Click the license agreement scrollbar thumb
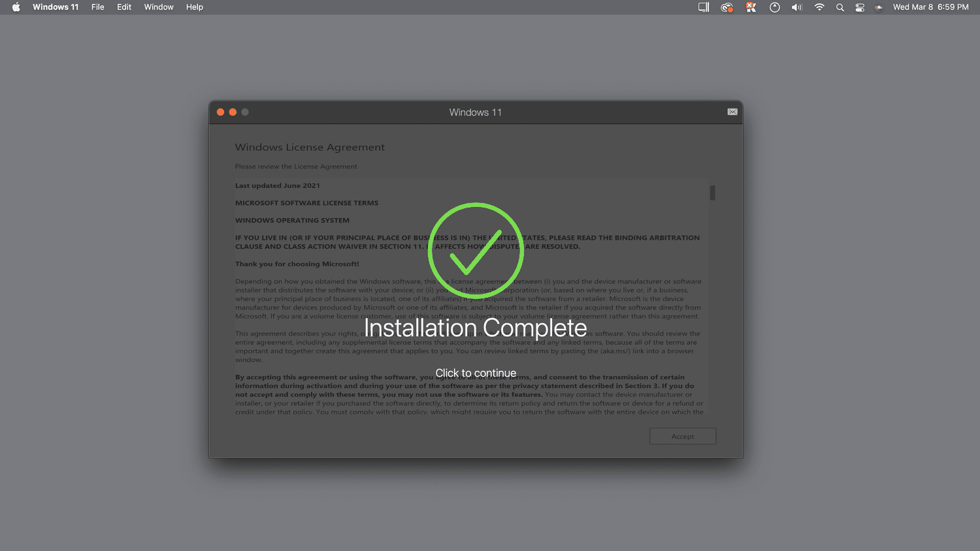Image resolution: width=980 pixels, height=551 pixels. point(712,193)
